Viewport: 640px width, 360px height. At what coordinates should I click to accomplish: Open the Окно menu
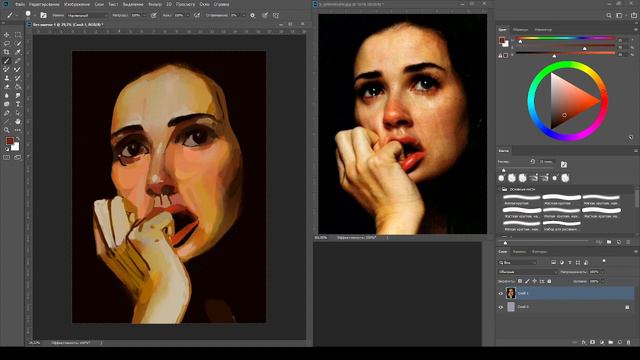point(204,4)
